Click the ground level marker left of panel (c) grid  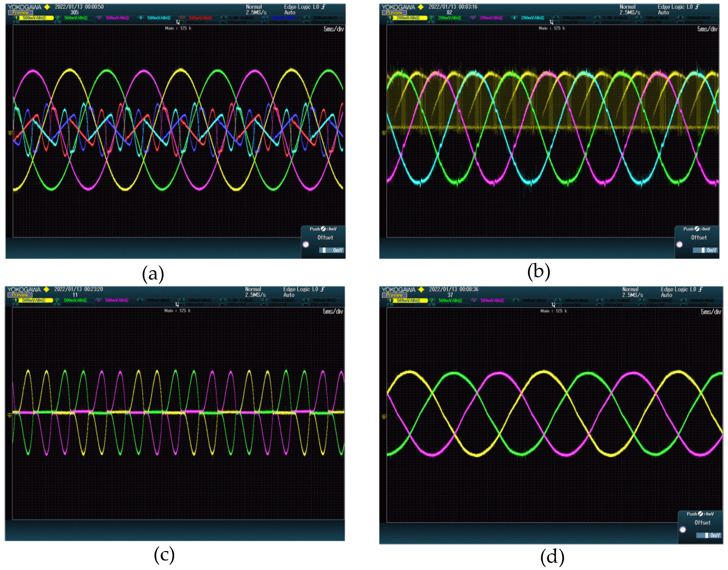[x=10, y=415]
